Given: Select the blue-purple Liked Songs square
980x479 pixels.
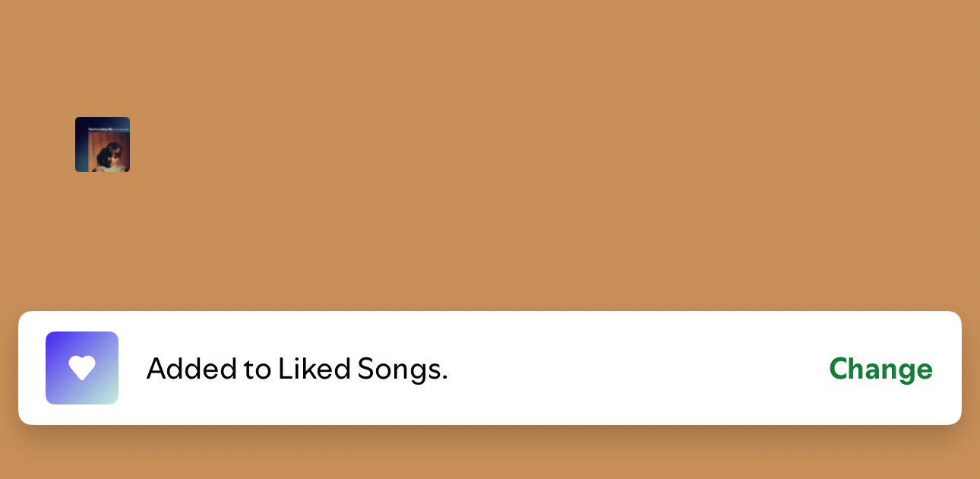Looking at the screenshot, I should pos(82,368).
